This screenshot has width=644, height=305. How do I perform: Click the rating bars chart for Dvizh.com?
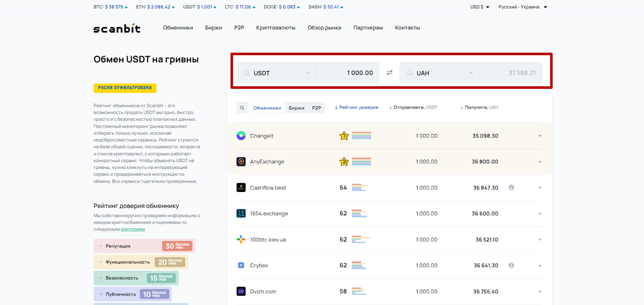pos(359,291)
